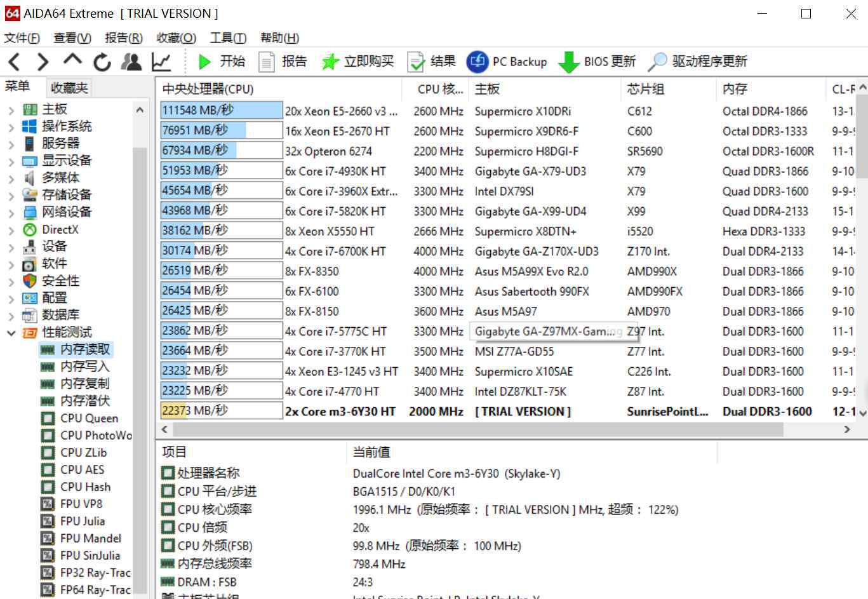Select CPU AES benchmark
868x599 pixels.
[x=73, y=469]
